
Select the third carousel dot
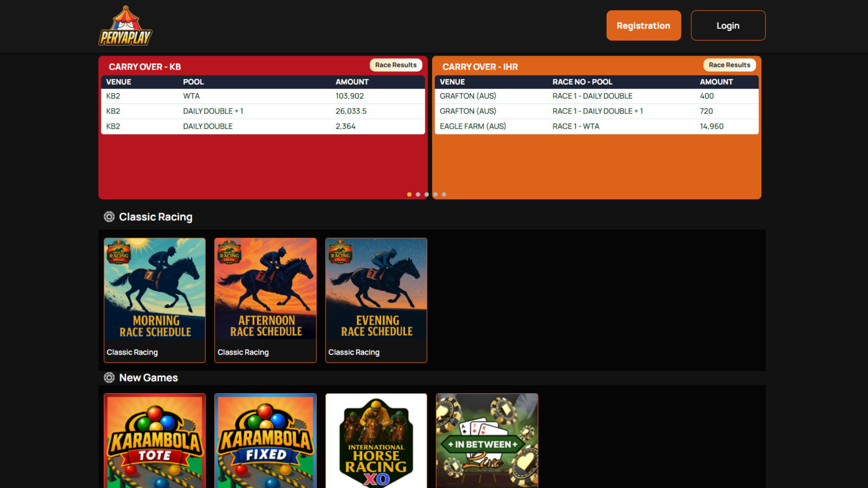pos(426,195)
